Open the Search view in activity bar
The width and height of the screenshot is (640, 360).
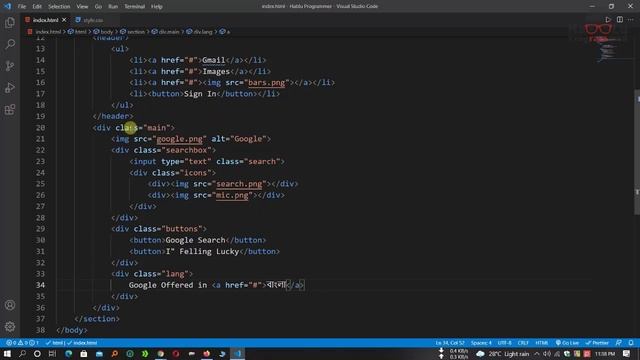[10, 44]
